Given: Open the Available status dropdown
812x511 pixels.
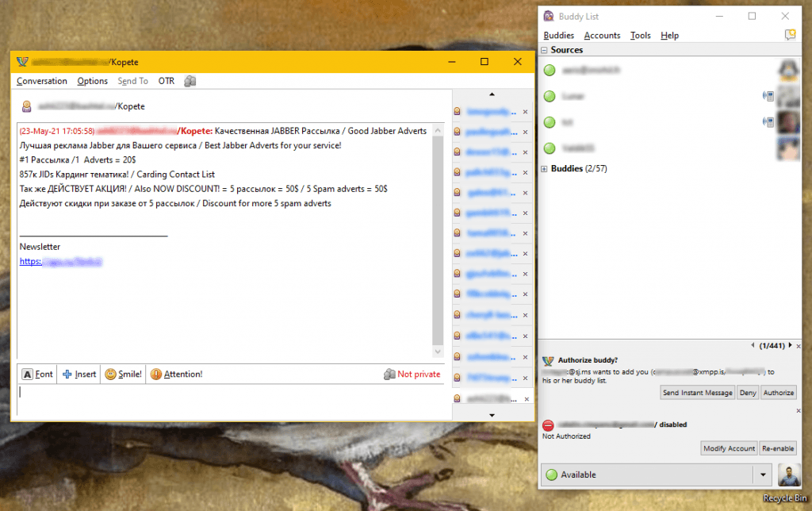Looking at the screenshot, I should point(763,474).
